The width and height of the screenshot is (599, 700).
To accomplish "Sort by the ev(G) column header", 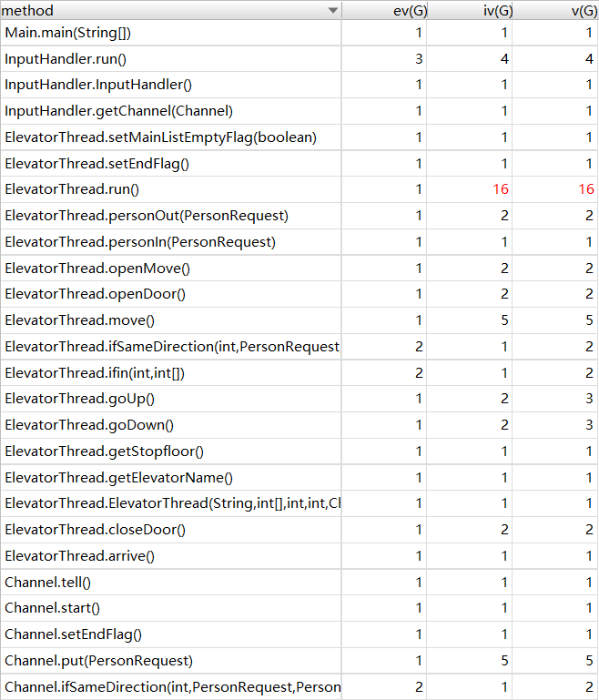I will pyautogui.click(x=384, y=10).
